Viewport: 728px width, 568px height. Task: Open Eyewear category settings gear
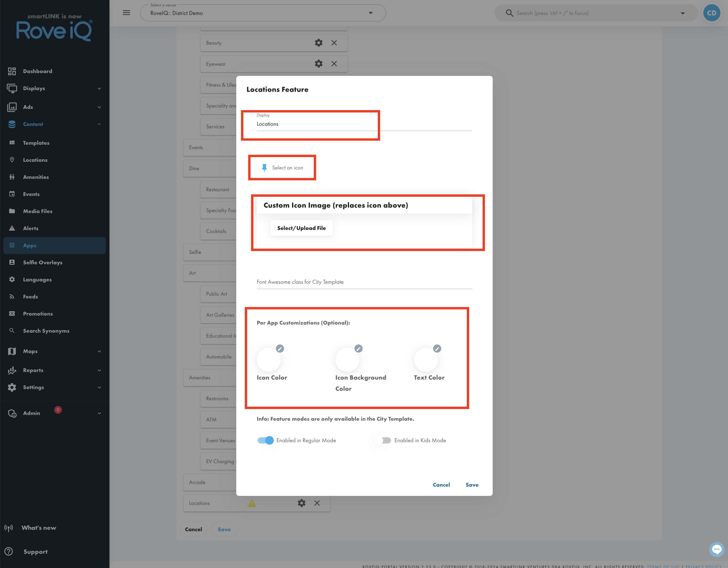tap(319, 64)
